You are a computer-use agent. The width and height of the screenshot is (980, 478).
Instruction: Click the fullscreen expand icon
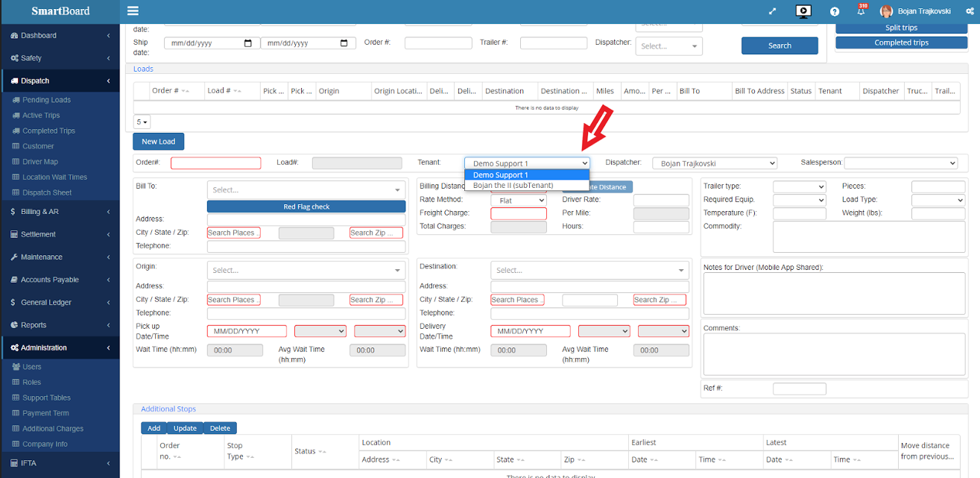(773, 11)
